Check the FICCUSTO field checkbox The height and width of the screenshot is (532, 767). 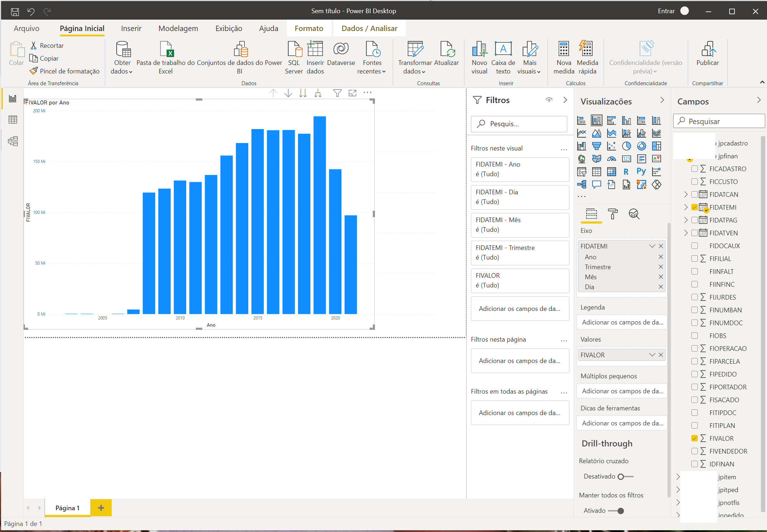point(694,181)
